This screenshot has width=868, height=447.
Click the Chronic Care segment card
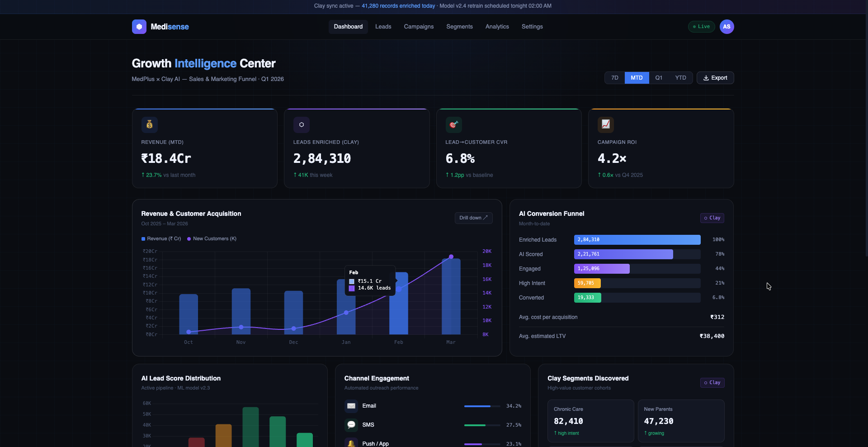click(591, 421)
